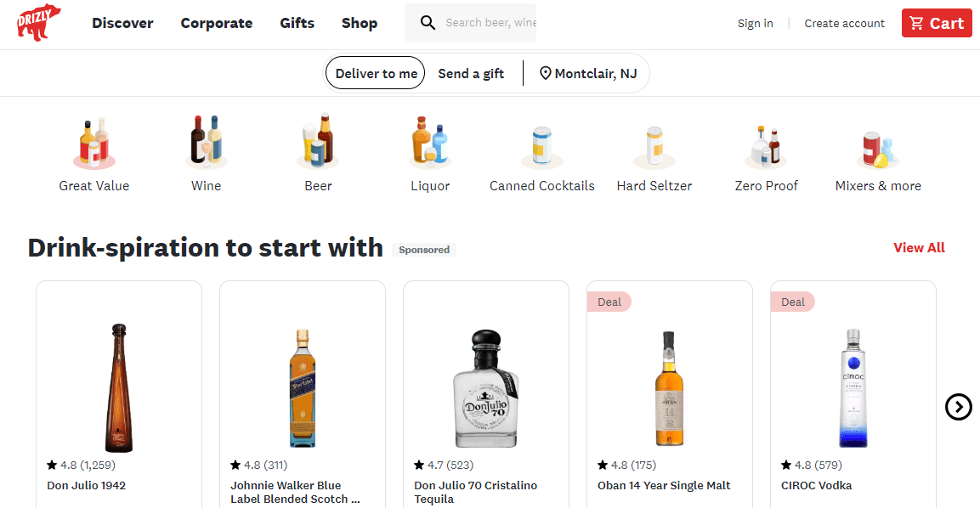This screenshot has width=980, height=508.
Task: Switch to Send a gift mode
Action: [x=471, y=73]
